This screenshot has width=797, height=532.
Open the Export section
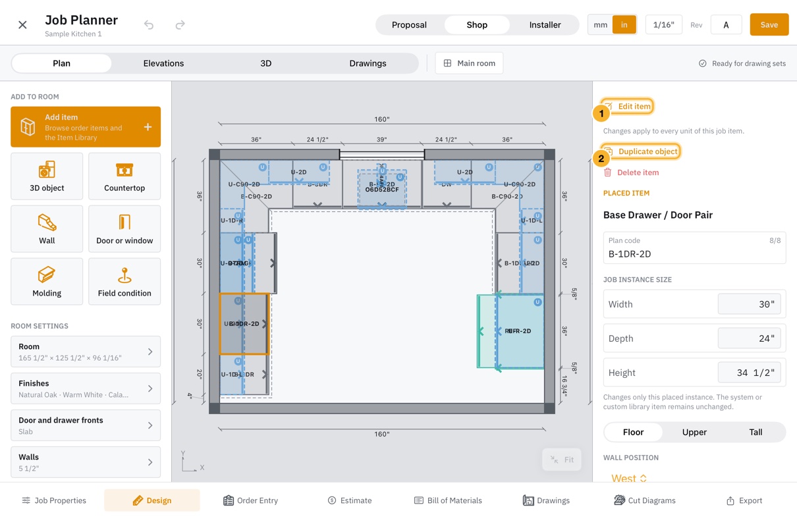point(744,500)
